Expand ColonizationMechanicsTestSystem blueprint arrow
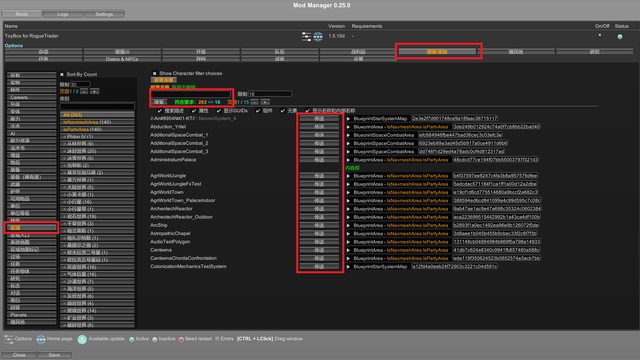This screenshot has height=360, width=640. [x=348, y=267]
